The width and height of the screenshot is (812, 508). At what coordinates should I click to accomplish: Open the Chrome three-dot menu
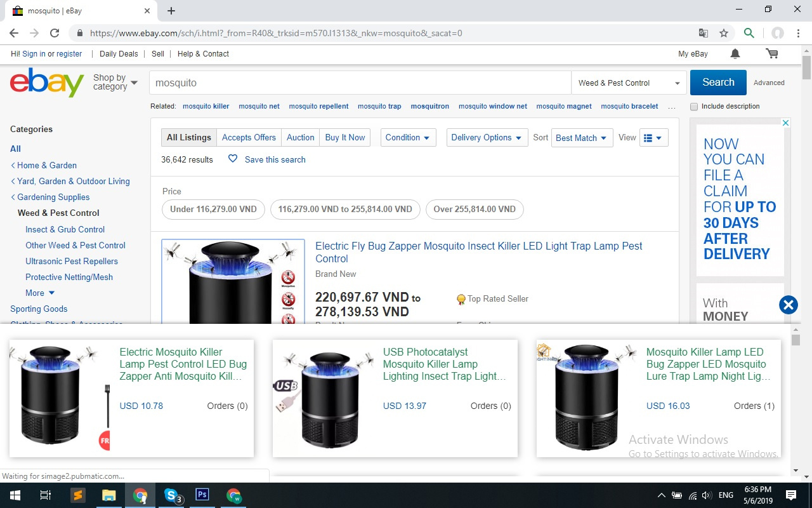pos(799,33)
